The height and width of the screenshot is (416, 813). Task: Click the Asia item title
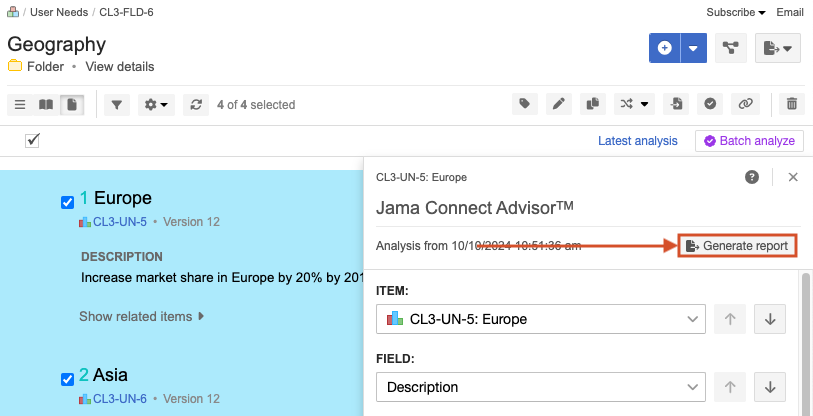pos(110,375)
